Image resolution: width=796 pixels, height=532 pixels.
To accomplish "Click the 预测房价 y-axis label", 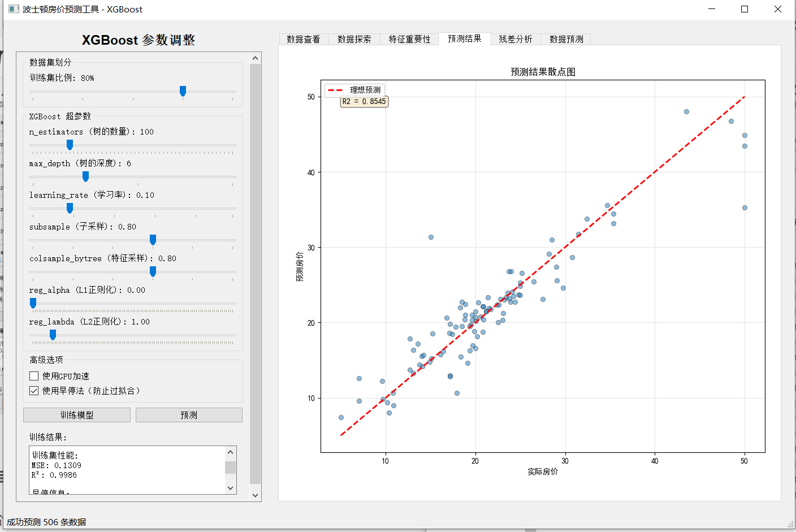I will click(x=300, y=267).
